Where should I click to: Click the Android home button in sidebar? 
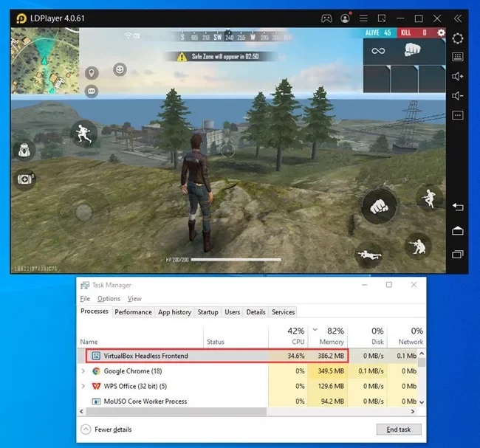(458, 231)
